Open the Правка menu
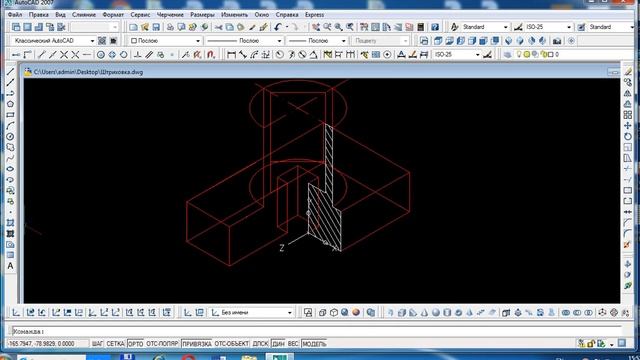 [39, 15]
